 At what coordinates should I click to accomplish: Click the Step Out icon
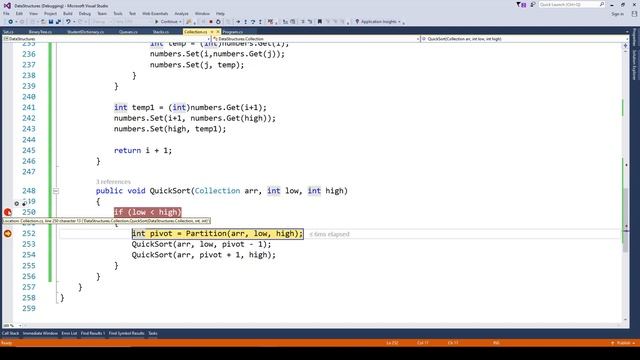[260, 22]
